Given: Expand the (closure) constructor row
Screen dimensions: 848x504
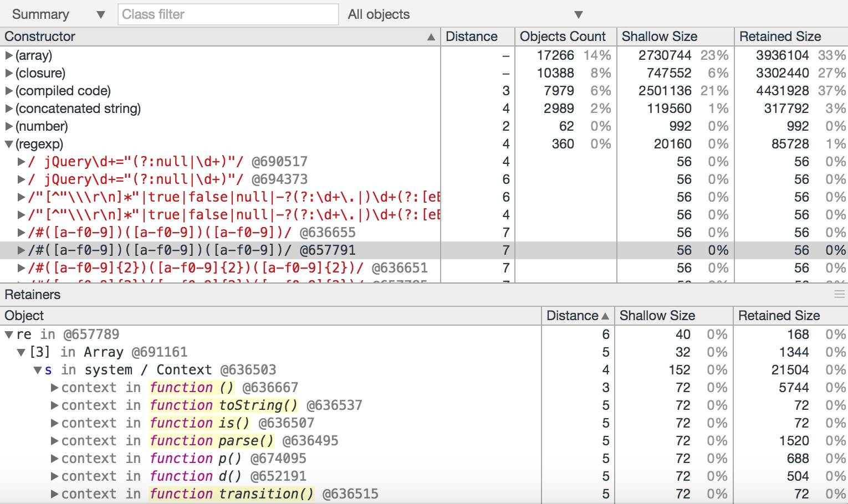Looking at the screenshot, I should pos(9,73).
